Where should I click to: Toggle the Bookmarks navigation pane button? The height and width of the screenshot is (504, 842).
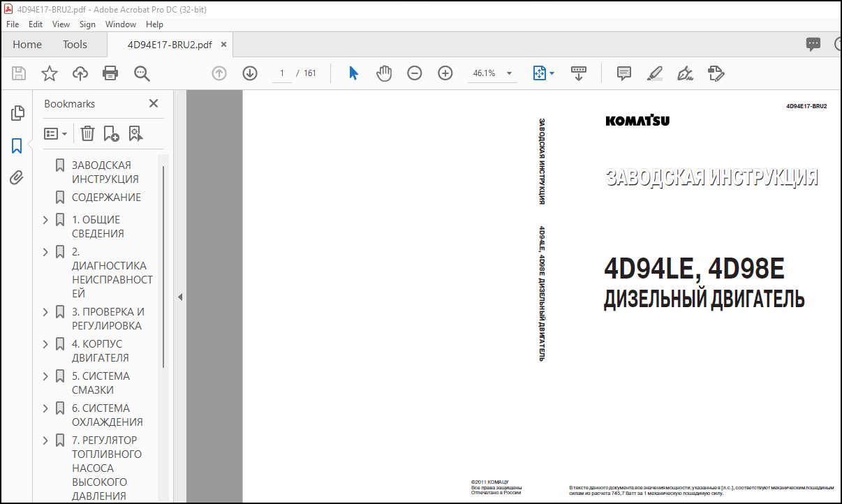click(x=17, y=146)
